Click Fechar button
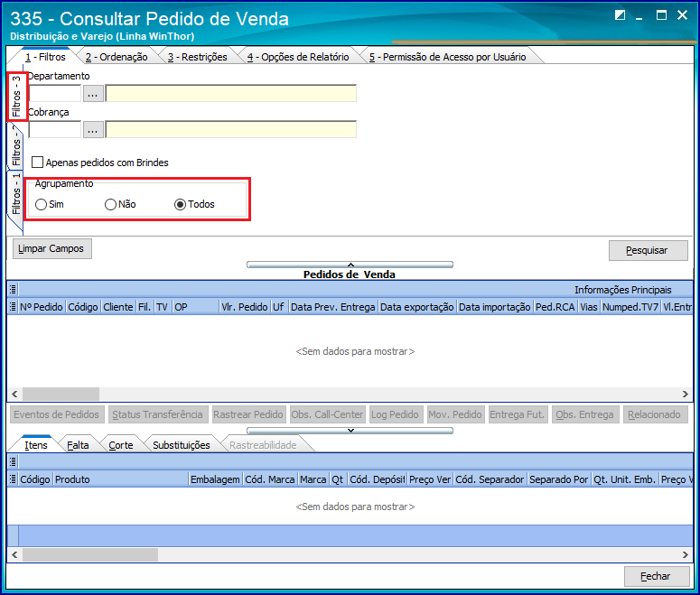This screenshot has height=595, width=700. [x=657, y=576]
